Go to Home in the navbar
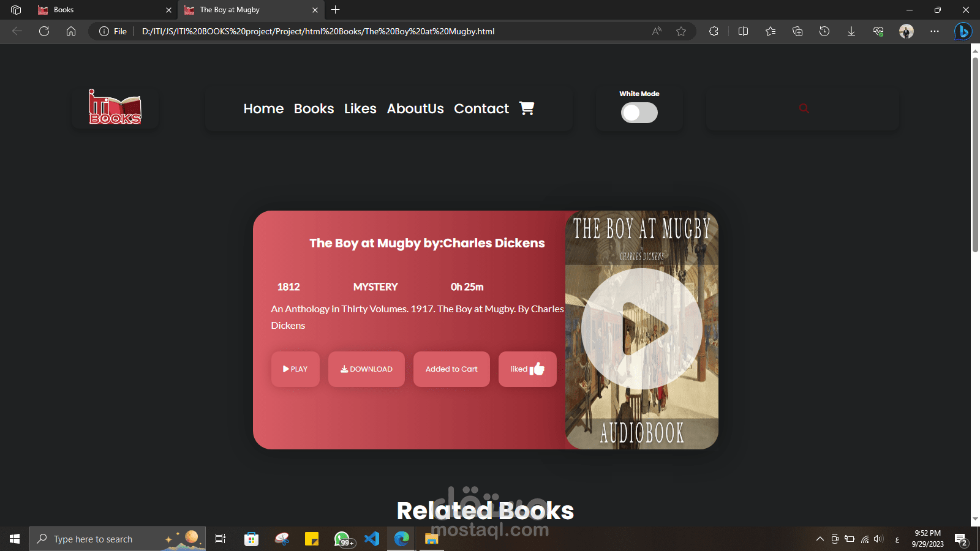This screenshot has height=551, width=980. coord(263,108)
